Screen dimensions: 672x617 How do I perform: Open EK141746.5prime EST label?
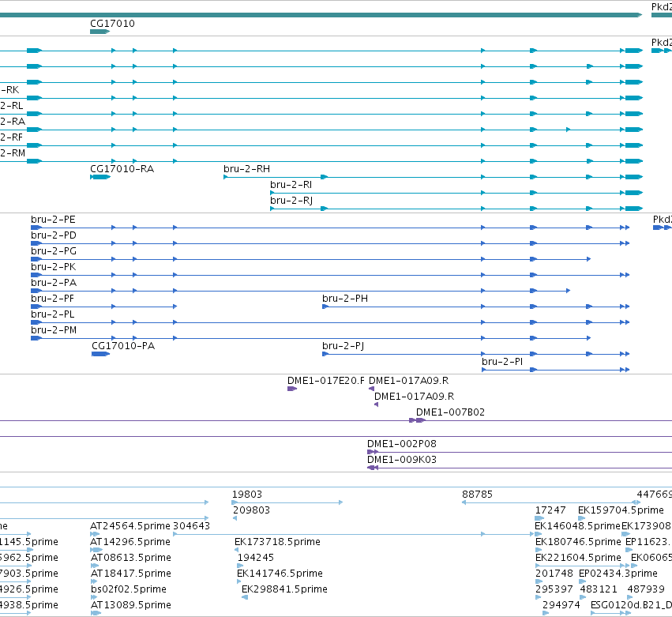pyautogui.click(x=280, y=574)
